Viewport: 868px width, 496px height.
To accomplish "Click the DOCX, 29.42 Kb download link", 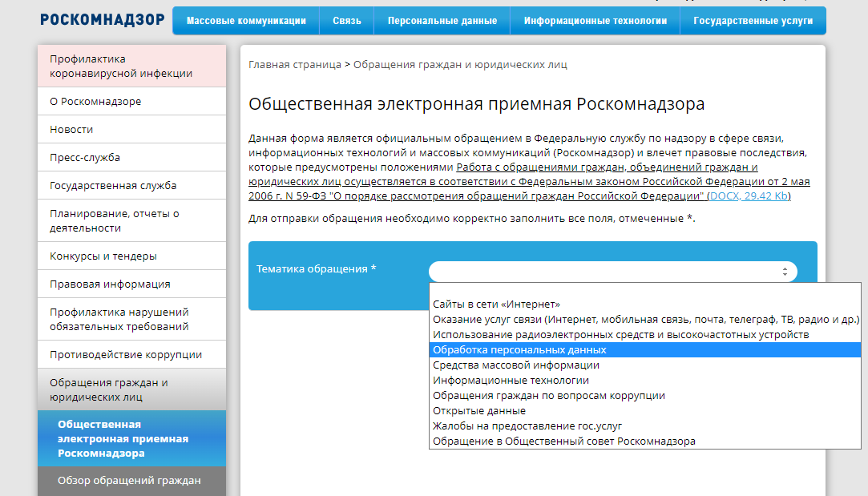I will coord(749,196).
